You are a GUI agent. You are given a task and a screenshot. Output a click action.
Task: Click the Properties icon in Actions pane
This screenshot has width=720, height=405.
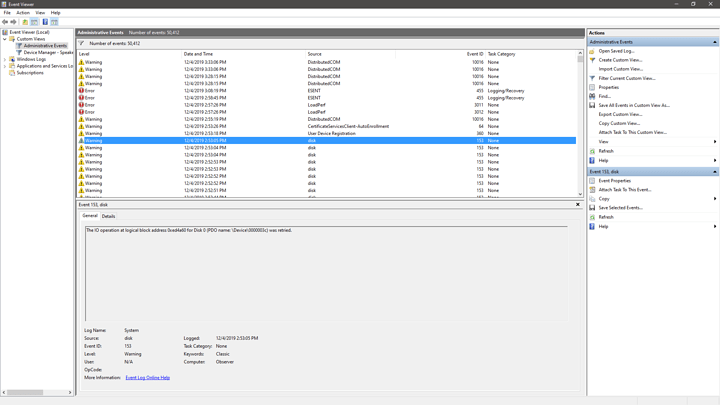(592, 87)
